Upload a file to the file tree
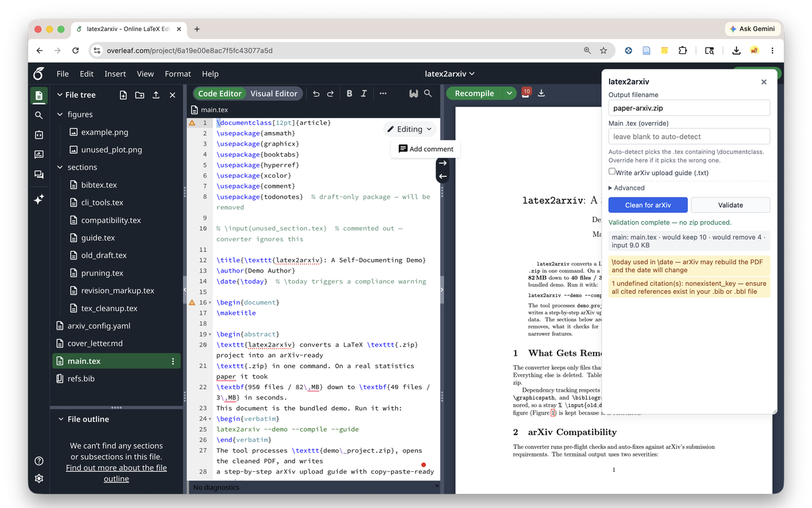The image size is (812, 508). (156, 95)
